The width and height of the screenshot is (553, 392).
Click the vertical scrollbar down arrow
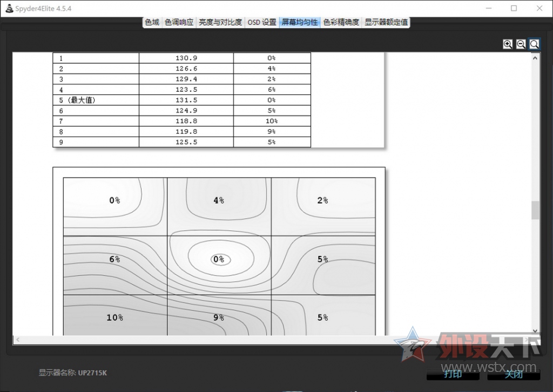pos(535,330)
